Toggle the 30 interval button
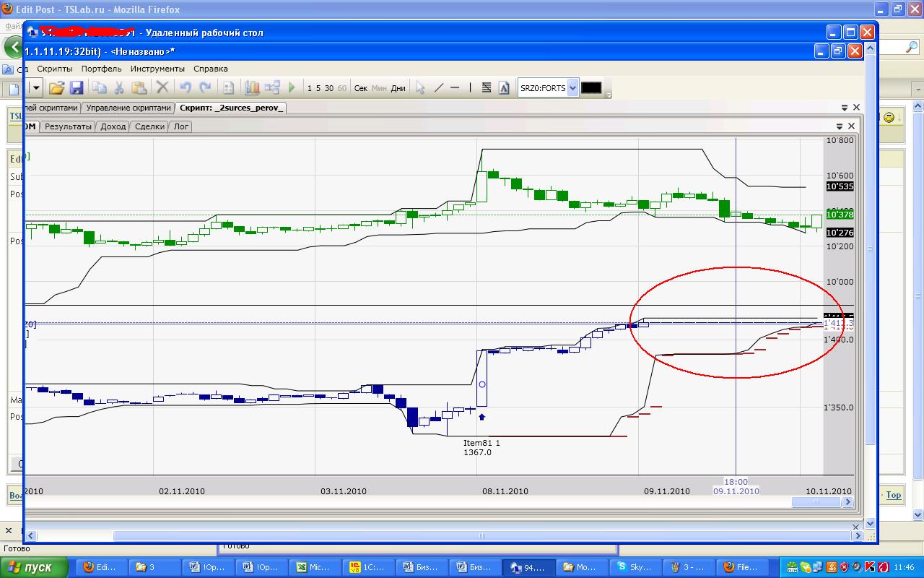Viewport: 924px width, 578px height. [329, 88]
